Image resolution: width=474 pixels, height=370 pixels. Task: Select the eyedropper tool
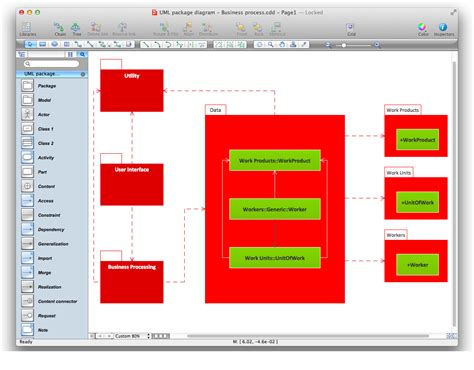[x=304, y=44]
